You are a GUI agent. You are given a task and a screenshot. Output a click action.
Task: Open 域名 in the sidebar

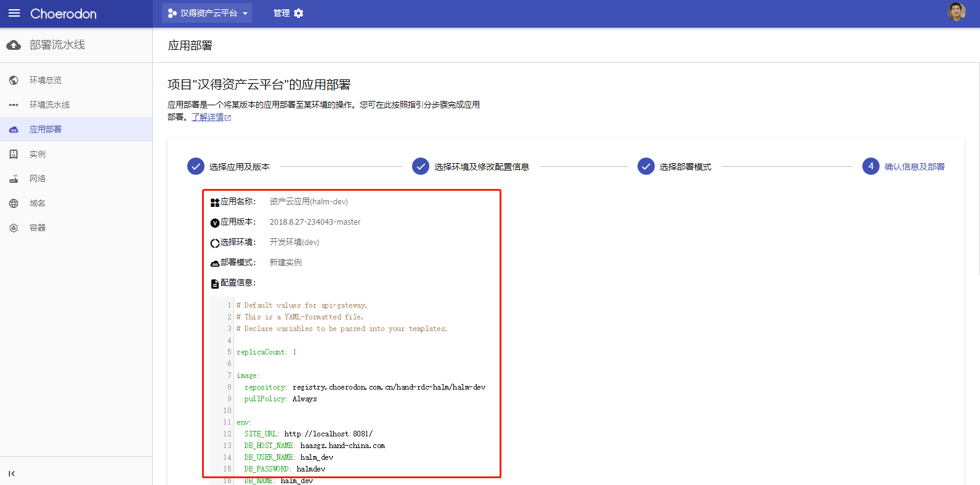[x=76, y=203]
